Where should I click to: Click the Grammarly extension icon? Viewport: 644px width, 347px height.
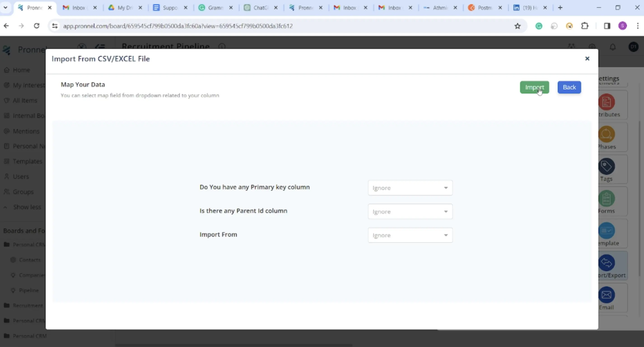pos(539,26)
